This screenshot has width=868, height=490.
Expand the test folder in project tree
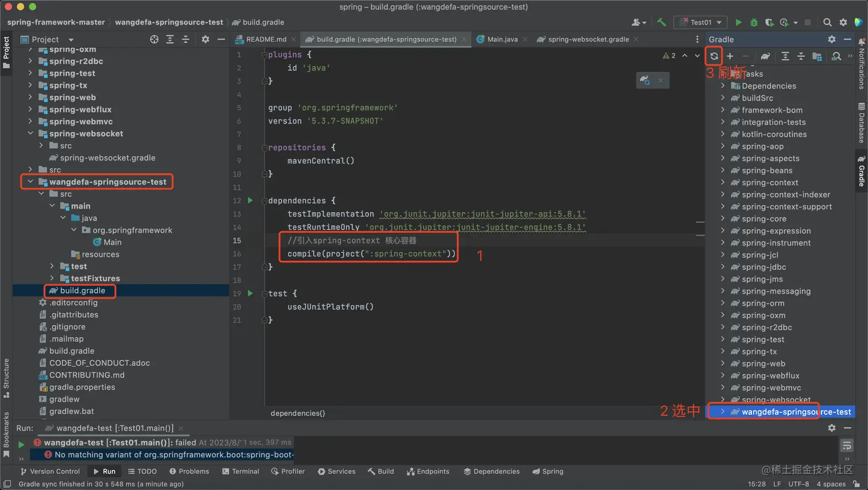[52, 266]
